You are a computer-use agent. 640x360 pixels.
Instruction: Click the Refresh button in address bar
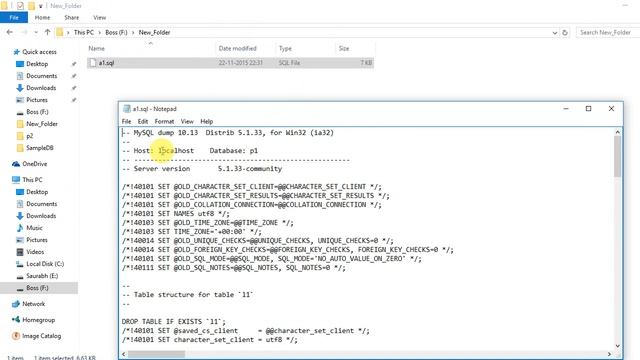click(565, 32)
